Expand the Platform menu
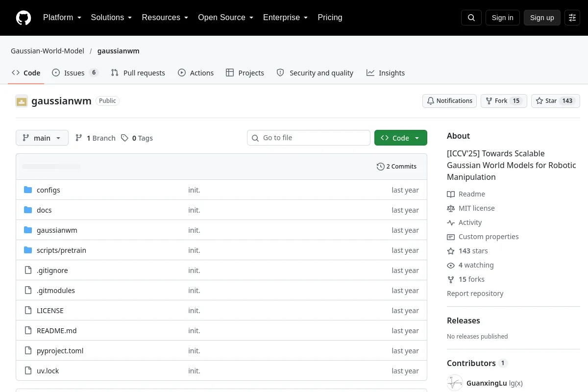This screenshot has height=392, width=588. pyautogui.click(x=62, y=18)
